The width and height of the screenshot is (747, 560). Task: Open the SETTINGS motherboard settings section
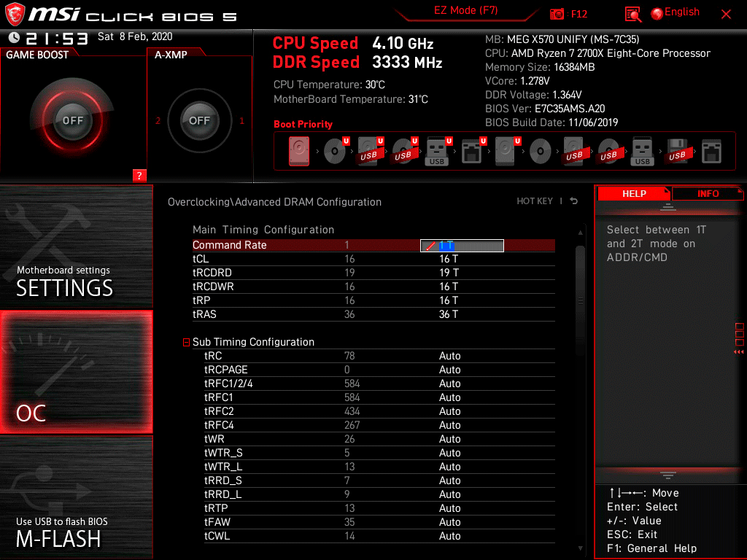tap(76, 246)
